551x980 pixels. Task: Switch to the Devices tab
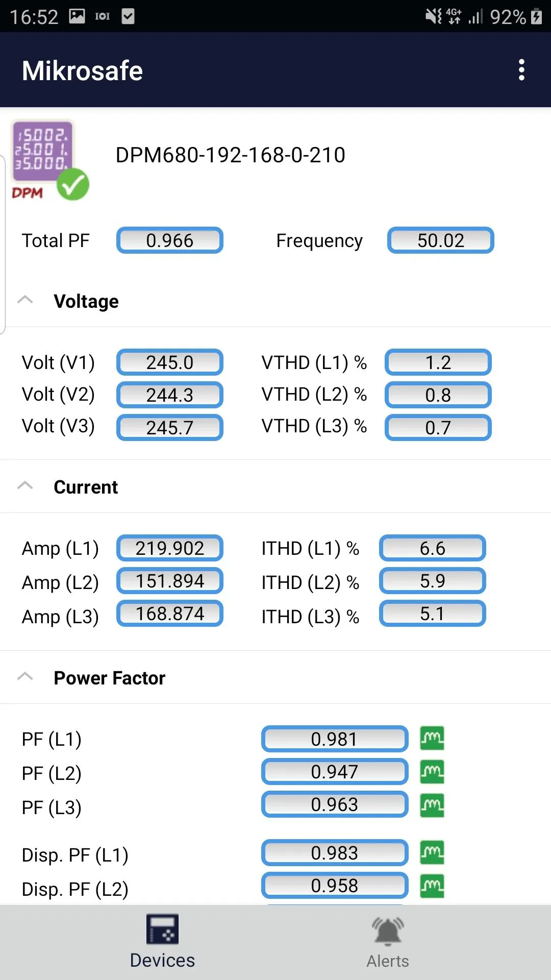pos(162,942)
